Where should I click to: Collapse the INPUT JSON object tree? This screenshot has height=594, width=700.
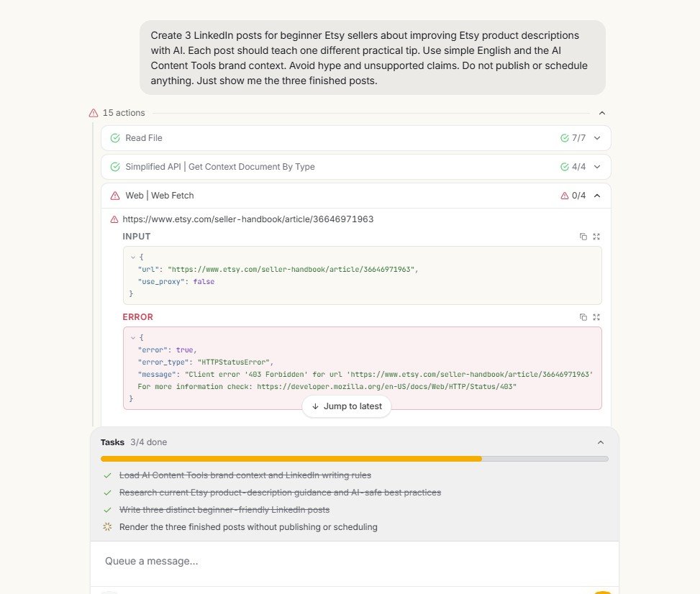click(x=132, y=257)
